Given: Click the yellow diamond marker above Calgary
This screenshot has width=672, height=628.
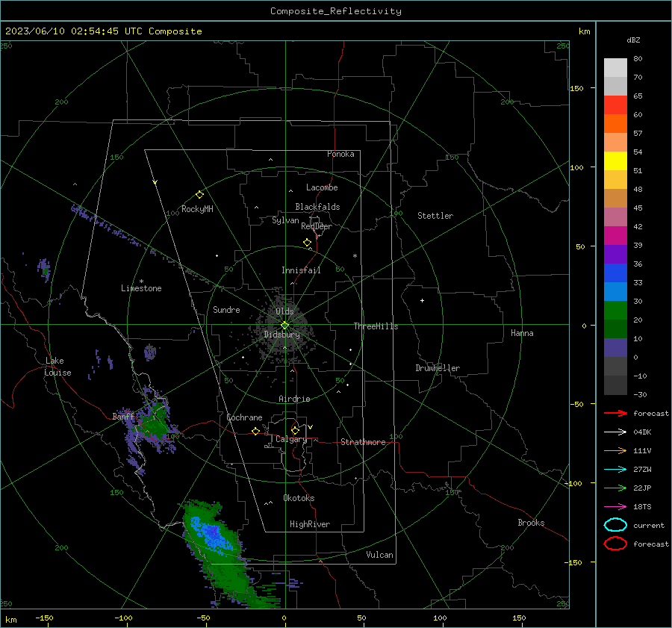Looking at the screenshot, I should (295, 430).
